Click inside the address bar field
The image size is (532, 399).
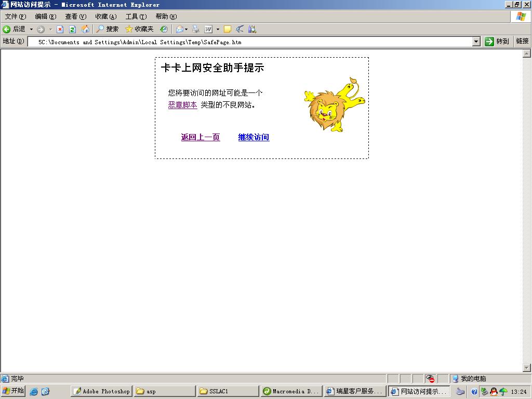249,42
